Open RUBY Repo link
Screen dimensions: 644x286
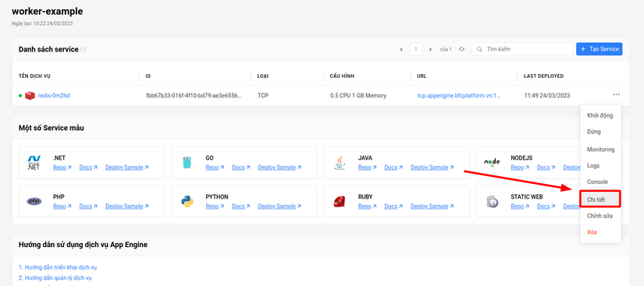click(368, 206)
